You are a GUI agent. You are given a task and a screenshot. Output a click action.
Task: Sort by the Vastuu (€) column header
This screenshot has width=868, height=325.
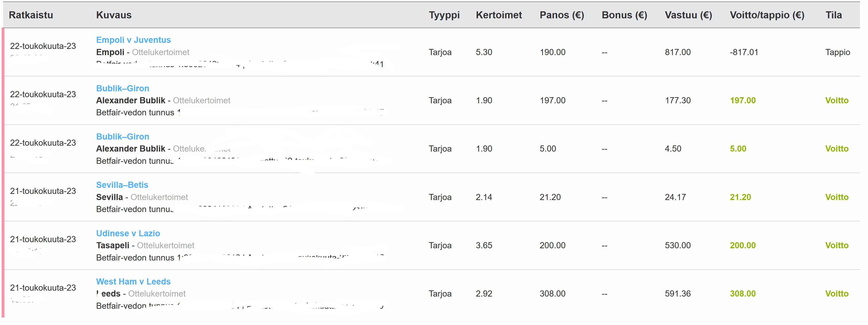[x=688, y=15]
